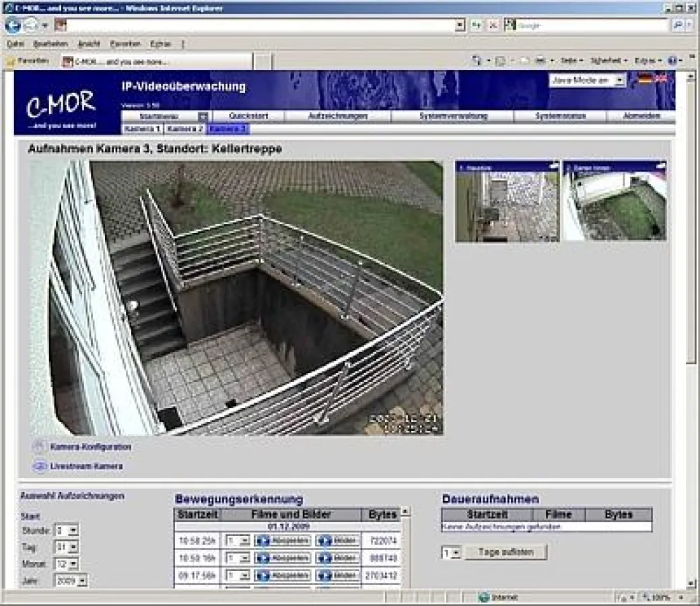
Task: Click Abmelden to log out
Action: click(639, 115)
